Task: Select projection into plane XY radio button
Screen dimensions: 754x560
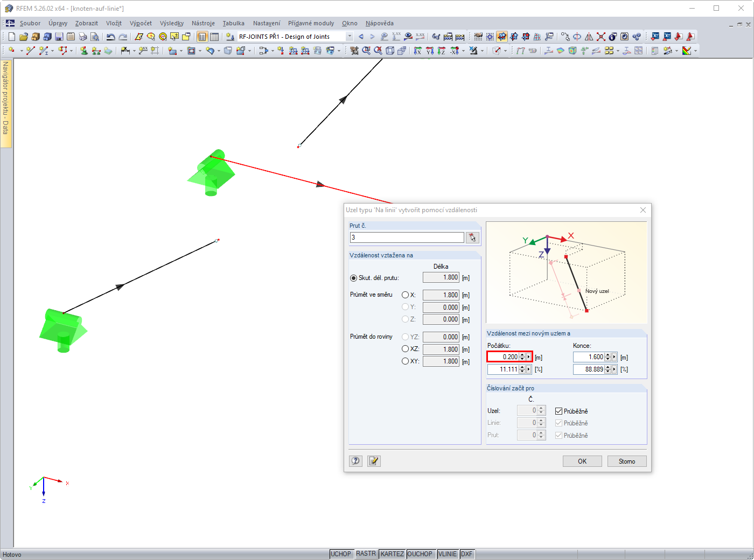Action: point(405,361)
